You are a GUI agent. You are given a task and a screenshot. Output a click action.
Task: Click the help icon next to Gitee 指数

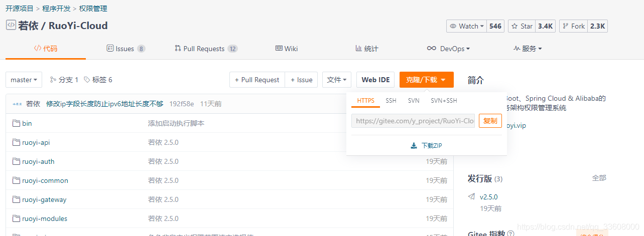(x=510, y=234)
